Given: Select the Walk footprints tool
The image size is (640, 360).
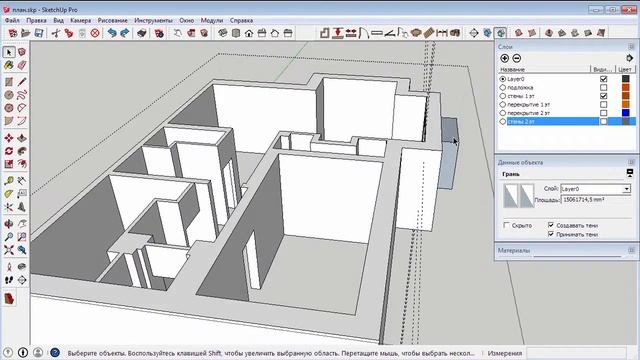Looking at the screenshot, I should click(9, 280).
